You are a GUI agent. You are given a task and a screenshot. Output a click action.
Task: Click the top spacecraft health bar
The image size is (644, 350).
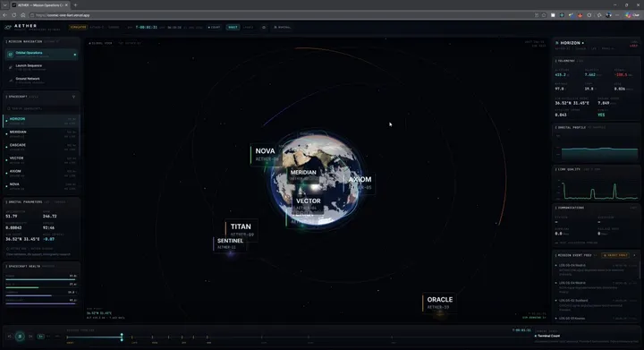pos(40,279)
